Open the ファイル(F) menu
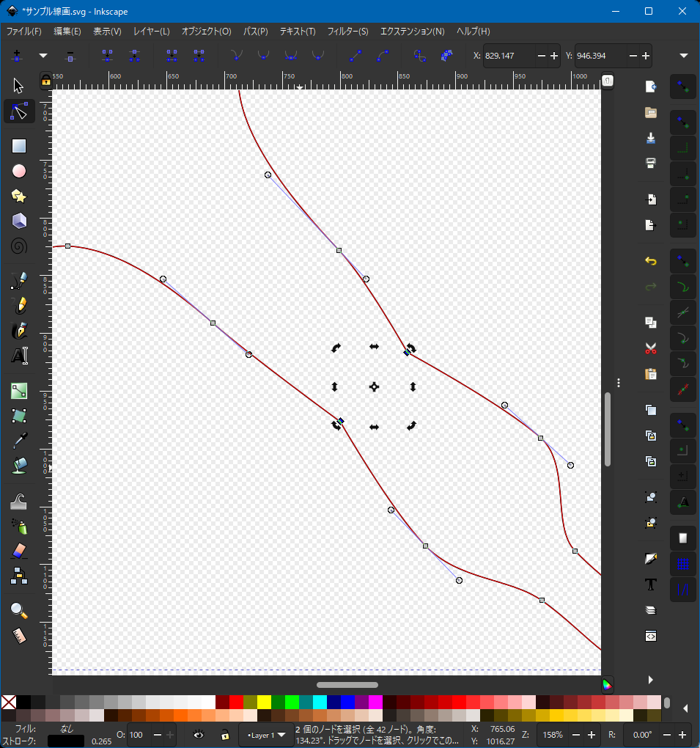 point(24,32)
